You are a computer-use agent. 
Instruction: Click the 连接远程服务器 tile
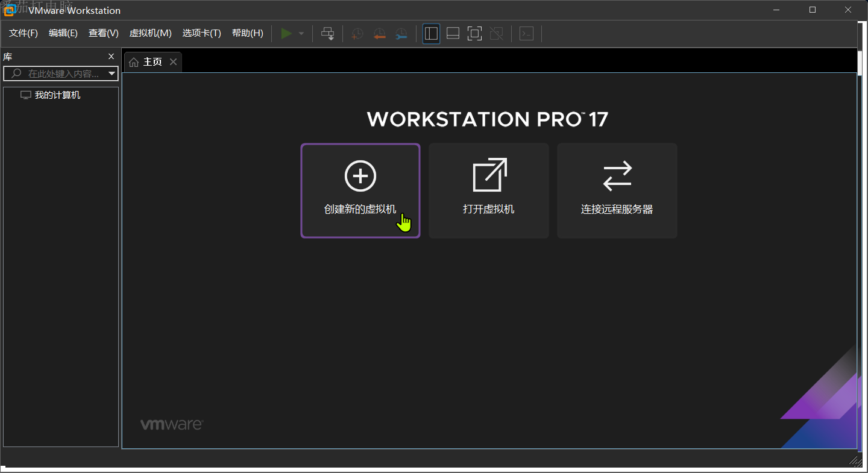pos(617,190)
